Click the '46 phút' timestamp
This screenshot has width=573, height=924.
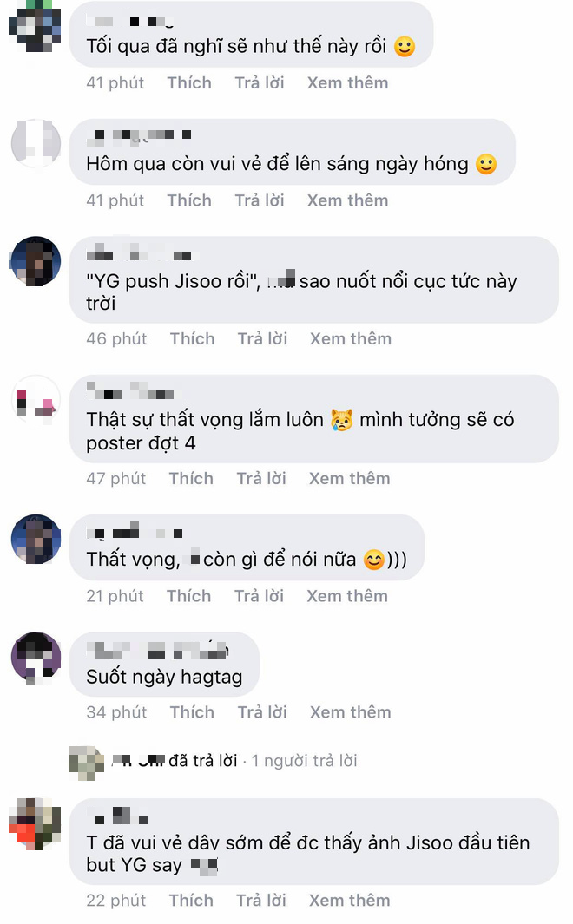(116, 339)
